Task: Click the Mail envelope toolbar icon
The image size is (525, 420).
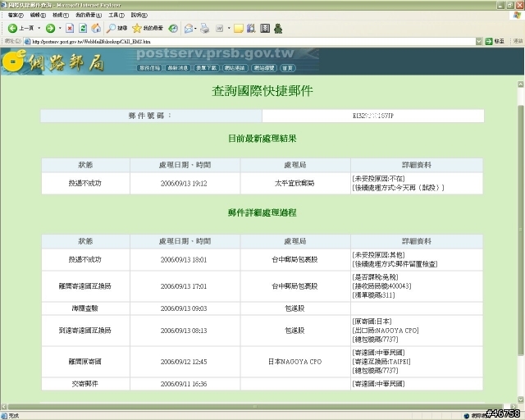Action: point(189,29)
